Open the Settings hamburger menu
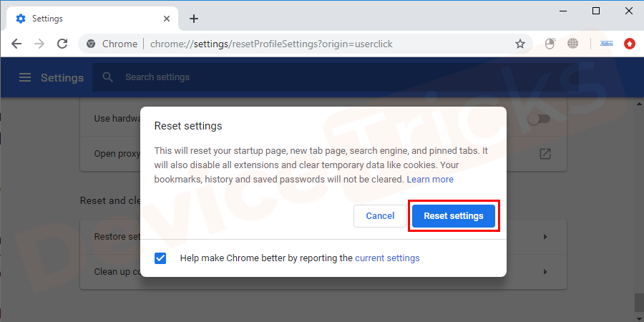644x322 pixels. [x=25, y=77]
